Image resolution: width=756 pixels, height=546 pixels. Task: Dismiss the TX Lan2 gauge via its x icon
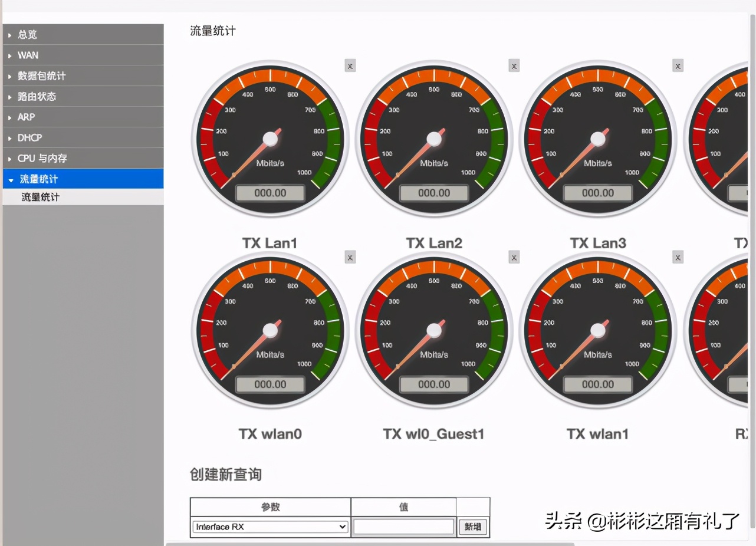[x=514, y=65]
